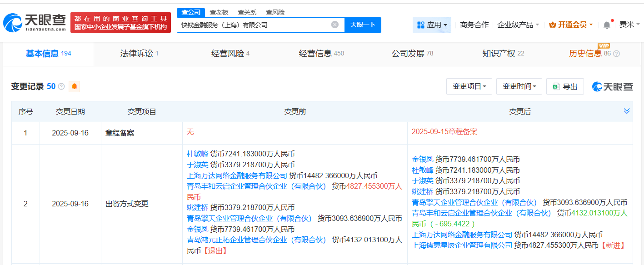Open the 变更时间 filter dropdown
Image resolution: width=644 pixels, height=265 pixels.
[519, 86]
